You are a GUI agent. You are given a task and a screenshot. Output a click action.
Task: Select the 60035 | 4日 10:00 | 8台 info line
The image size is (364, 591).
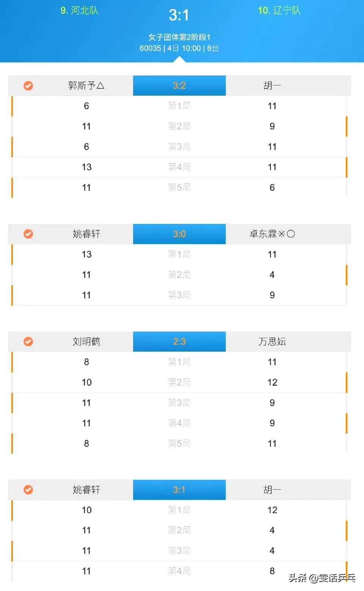coord(179,48)
